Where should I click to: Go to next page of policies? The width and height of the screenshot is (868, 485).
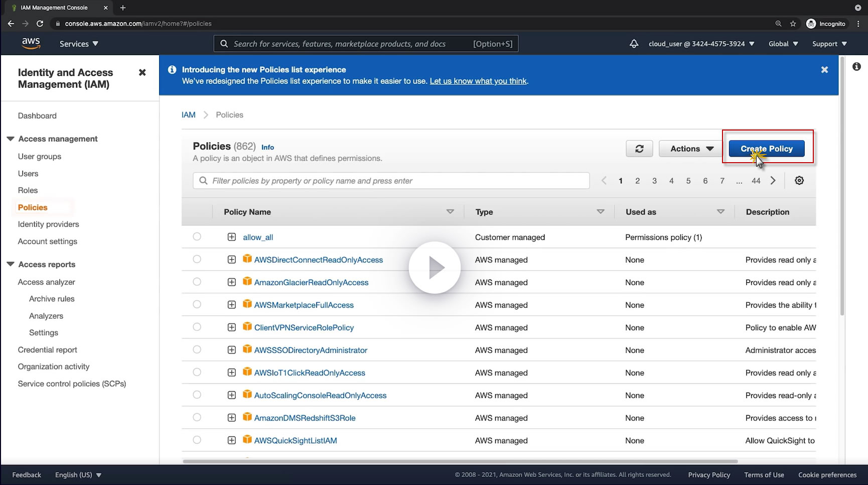click(773, 181)
